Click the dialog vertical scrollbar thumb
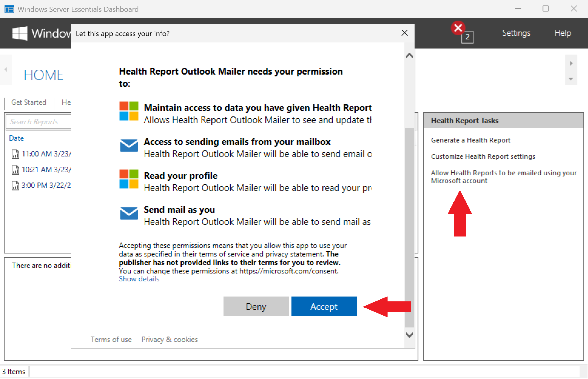 409,227
